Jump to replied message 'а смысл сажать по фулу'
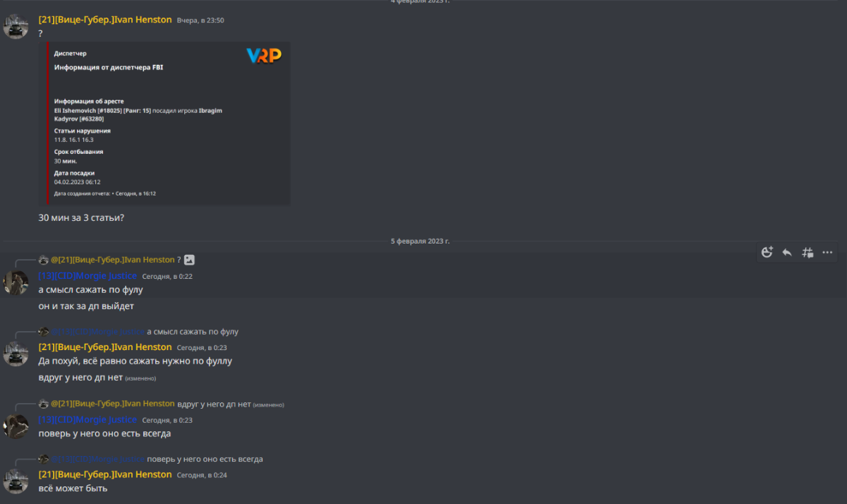The height and width of the screenshot is (504, 847). (x=193, y=332)
